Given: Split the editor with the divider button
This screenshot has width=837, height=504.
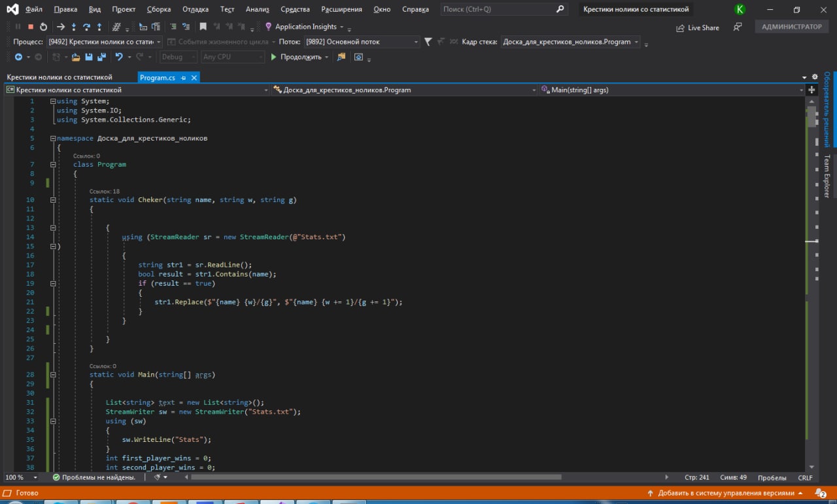Looking at the screenshot, I should [x=812, y=90].
